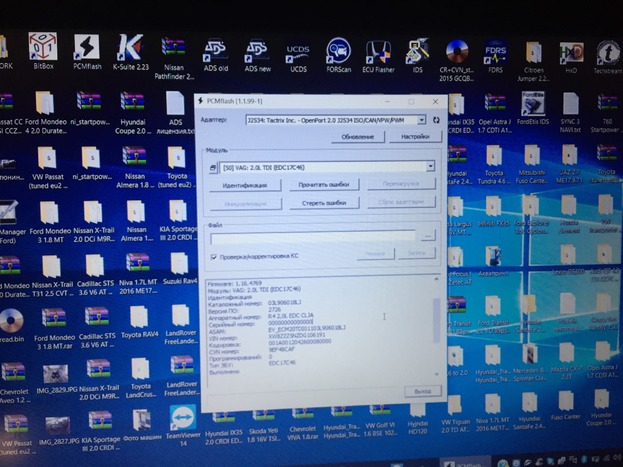
Task: Select the ADS new desktop icon
Action: point(257,52)
